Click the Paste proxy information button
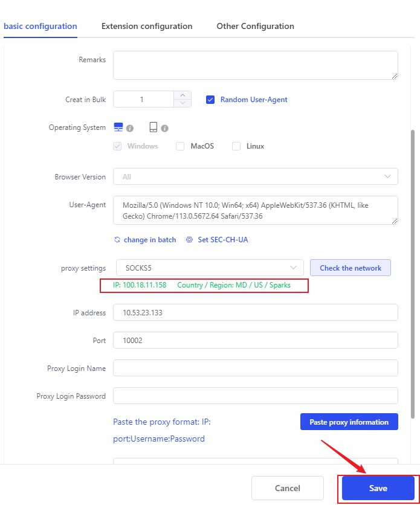 pos(349,422)
